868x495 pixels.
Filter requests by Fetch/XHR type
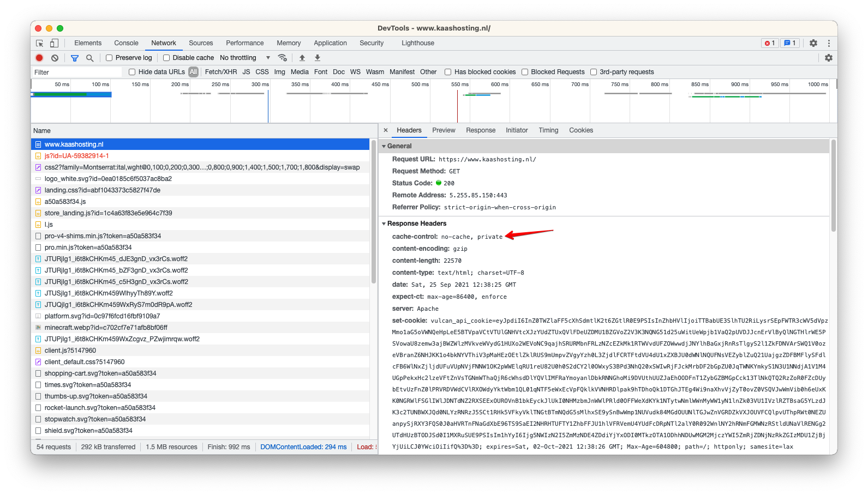(x=221, y=72)
